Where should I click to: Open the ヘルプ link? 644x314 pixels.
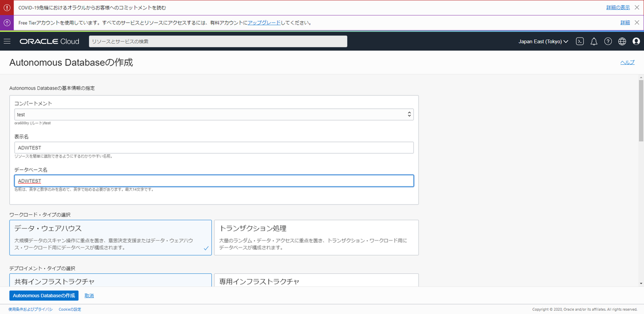pos(627,62)
